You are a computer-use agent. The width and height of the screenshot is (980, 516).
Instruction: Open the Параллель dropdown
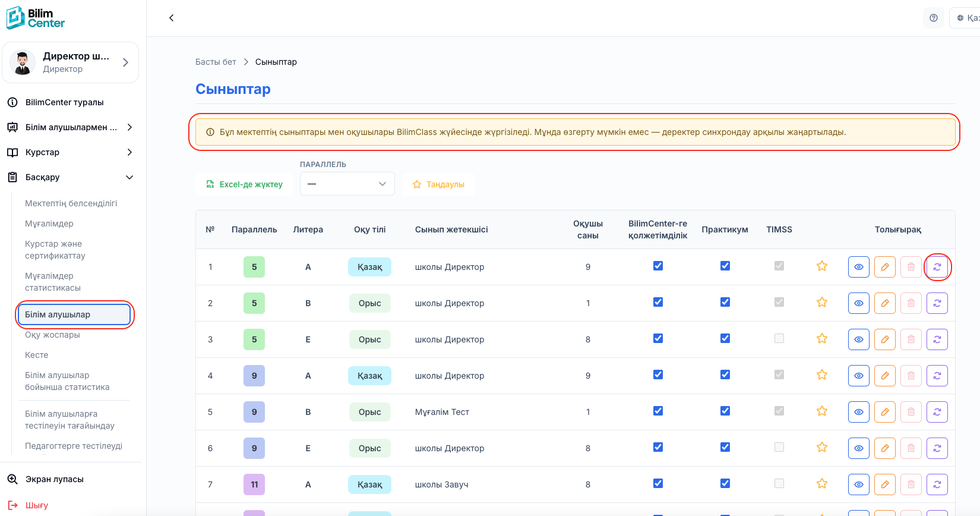click(x=347, y=184)
